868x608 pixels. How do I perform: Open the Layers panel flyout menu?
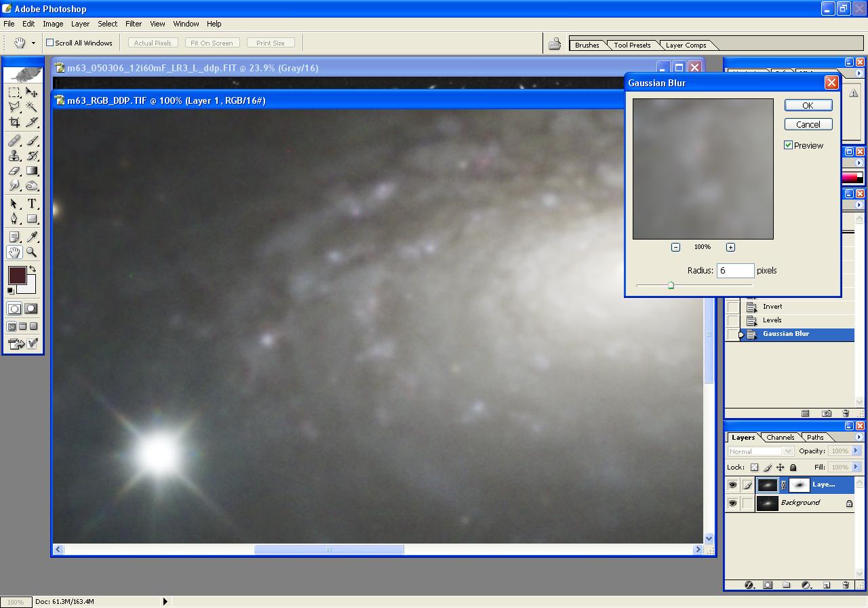tap(859, 438)
